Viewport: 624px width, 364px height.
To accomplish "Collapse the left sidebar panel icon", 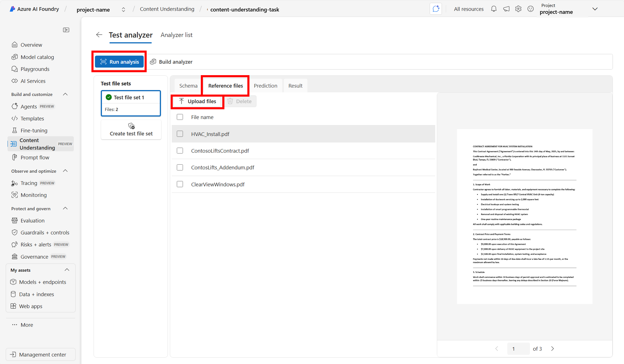I will point(66,30).
